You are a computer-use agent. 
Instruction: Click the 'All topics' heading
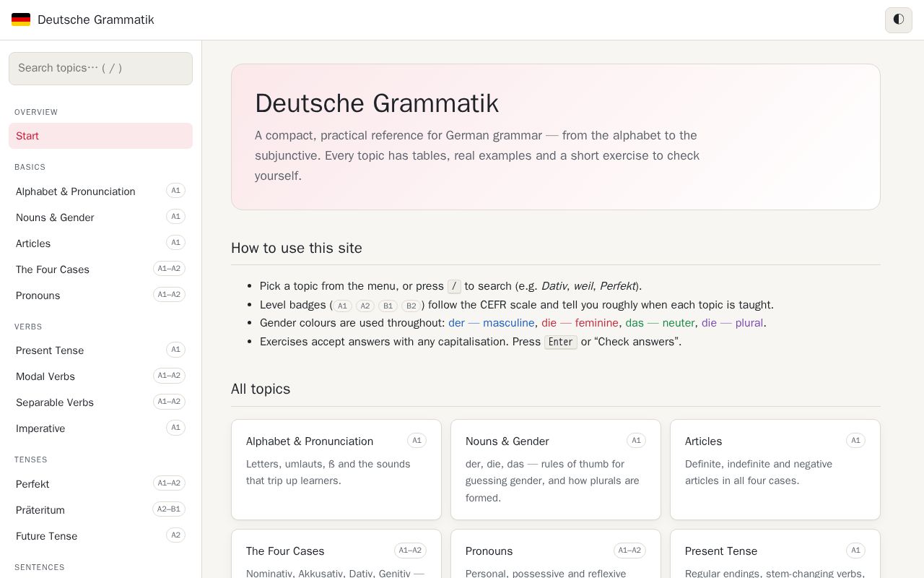coord(261,389)
